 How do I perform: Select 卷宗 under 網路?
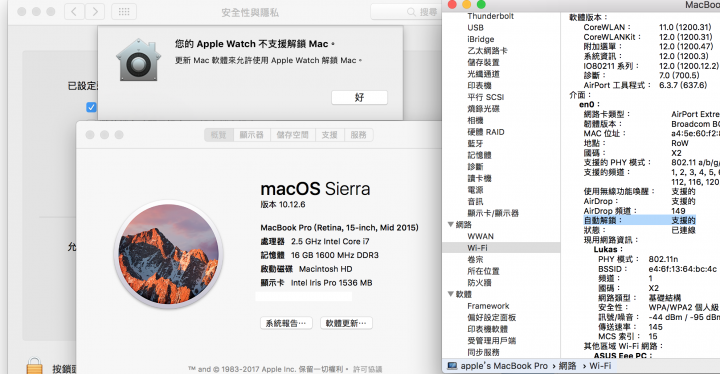pos(475,259)
